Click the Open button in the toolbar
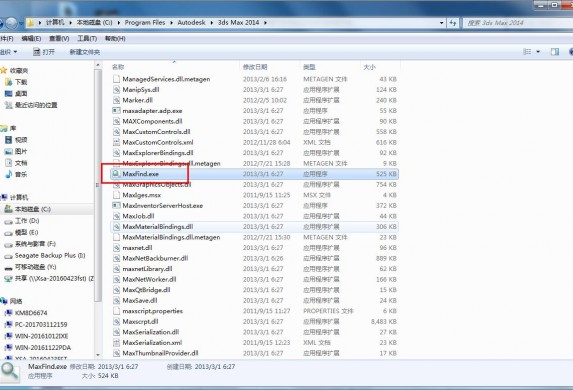This screenshot has width=573, height=390. pyautogui.click(x=44, y=52)
